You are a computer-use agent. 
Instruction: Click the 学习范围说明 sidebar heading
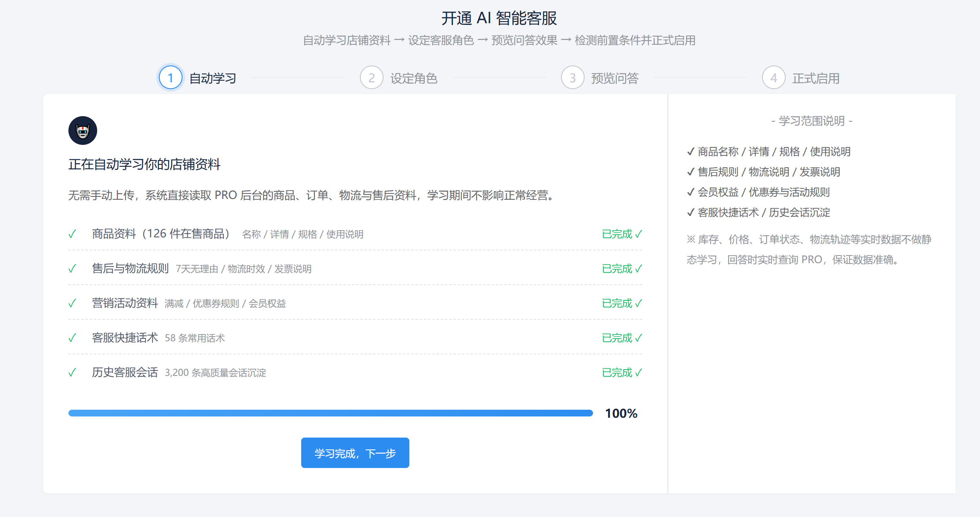pos(812,121)
